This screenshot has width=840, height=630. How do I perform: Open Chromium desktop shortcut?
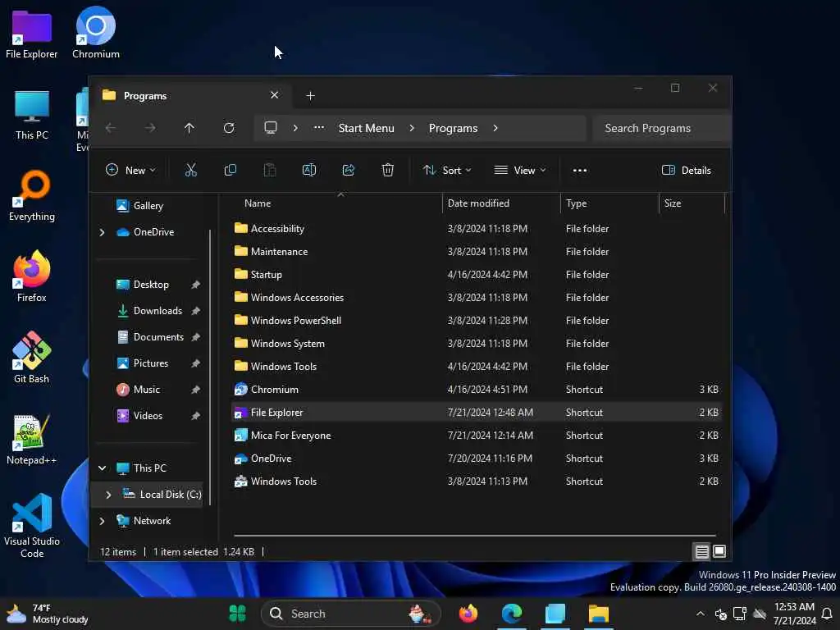click(96, 33)
